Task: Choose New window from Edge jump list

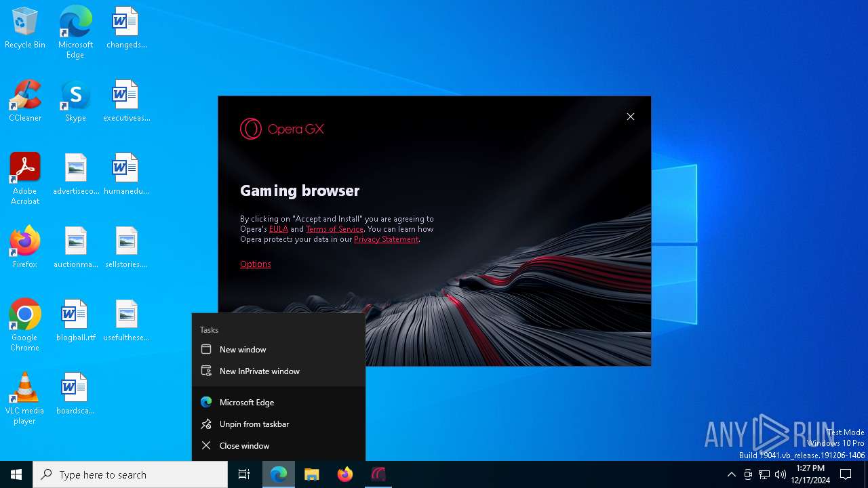Action: pyautogui.click(x=279, y=350)
